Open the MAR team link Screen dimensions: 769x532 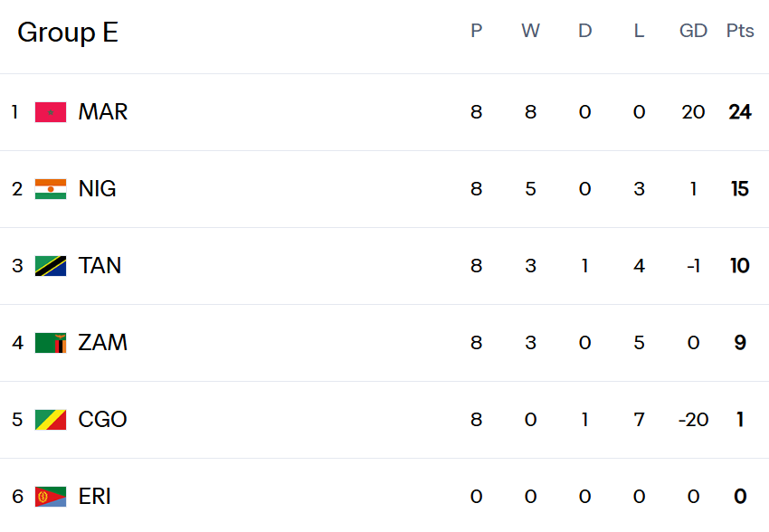[x=103, y=112]
